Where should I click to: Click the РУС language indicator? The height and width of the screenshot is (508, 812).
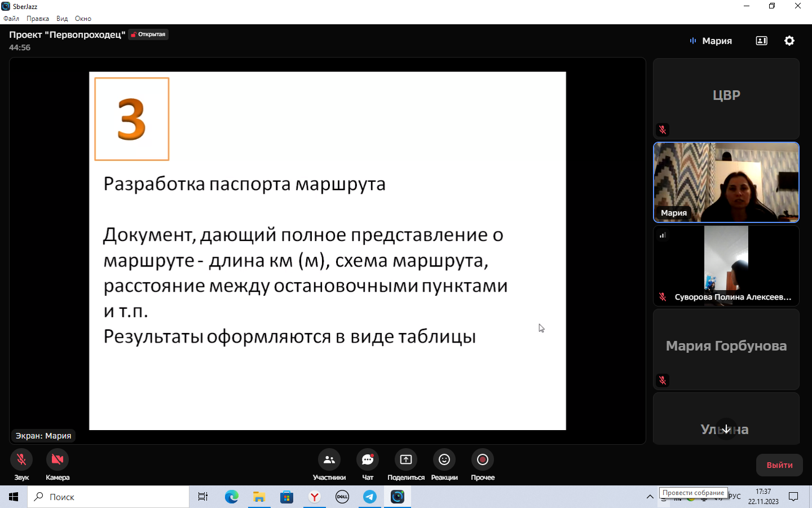pos(735,497)
